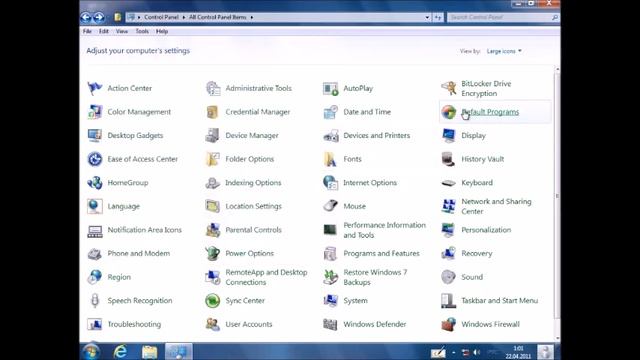The width and height of the screenshot is (640, 360).
Task: Open the Help menu
Action: tap(162, 31)
